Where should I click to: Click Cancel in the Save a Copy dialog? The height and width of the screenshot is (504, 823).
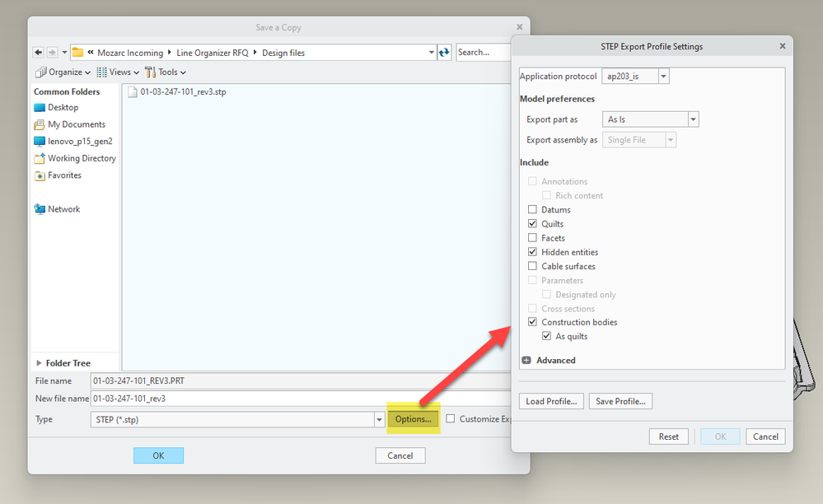[x=400, y=455]
